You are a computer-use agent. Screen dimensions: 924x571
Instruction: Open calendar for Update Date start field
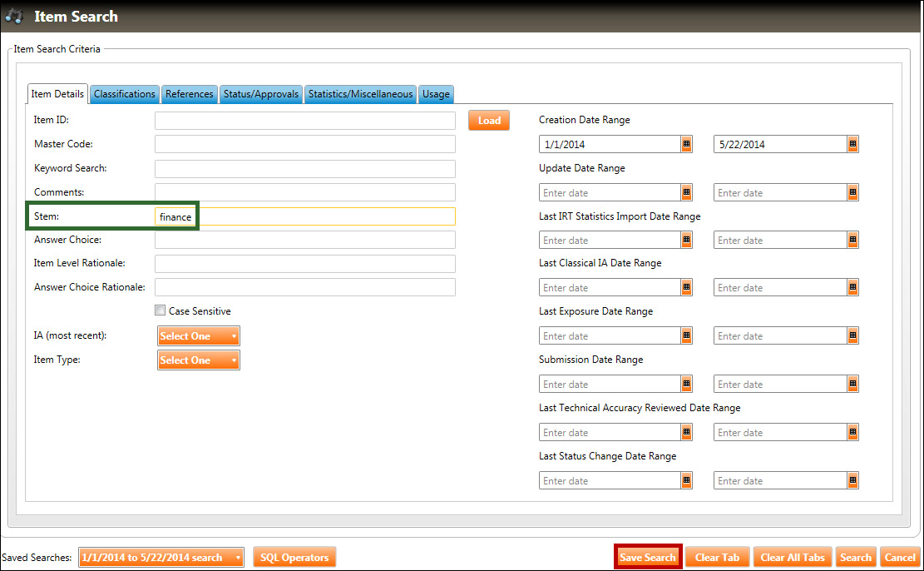click(x=686, y=193)
